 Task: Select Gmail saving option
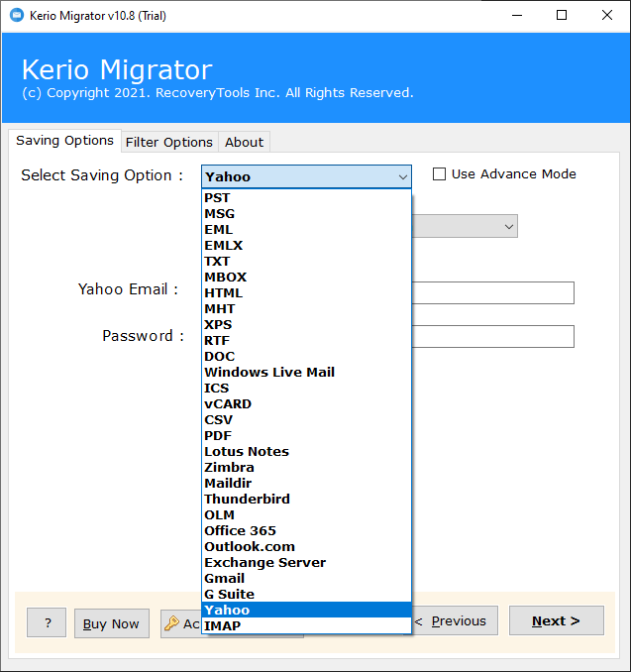[306, 579]
